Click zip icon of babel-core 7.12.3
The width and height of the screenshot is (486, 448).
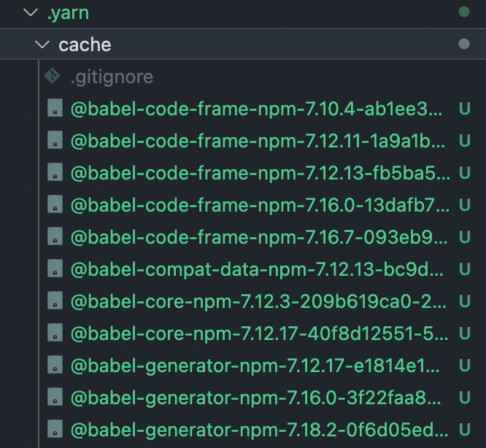pyautogui.click(x=55, y=301)
